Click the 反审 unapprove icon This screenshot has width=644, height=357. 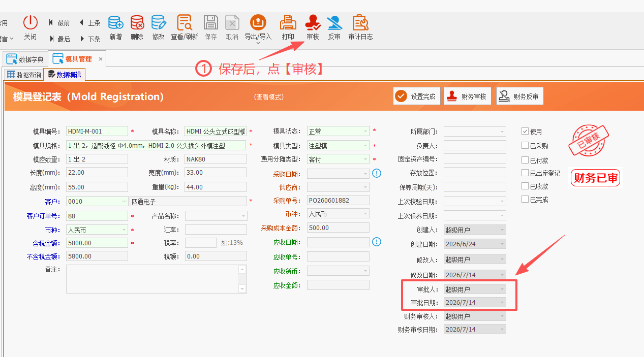(334, 23)
